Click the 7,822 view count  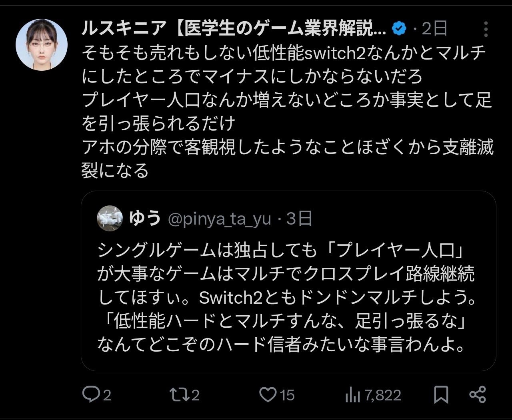coord(383,396)
